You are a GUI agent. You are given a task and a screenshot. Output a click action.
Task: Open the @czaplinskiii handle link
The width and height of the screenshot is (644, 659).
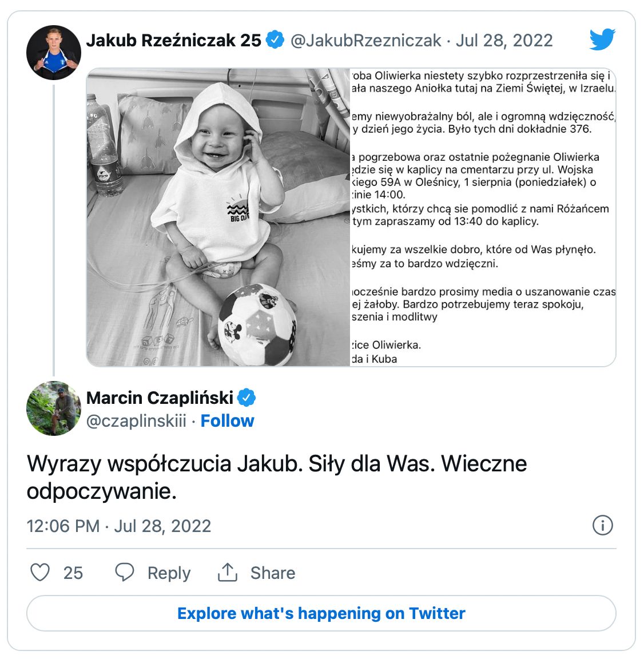(x=137, y=421)
